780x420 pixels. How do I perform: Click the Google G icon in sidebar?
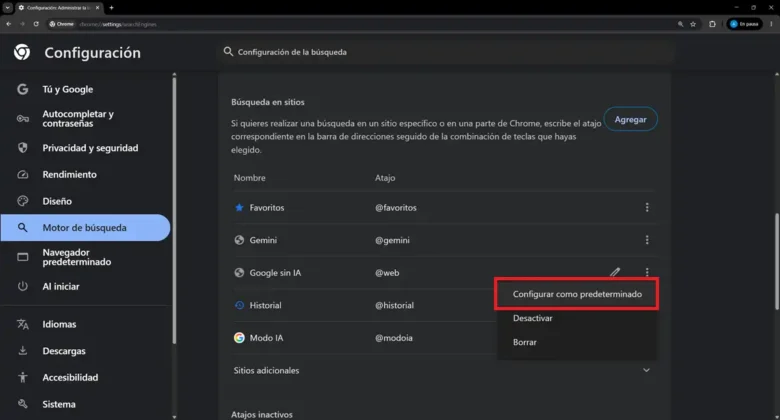(x=22, y=89)
